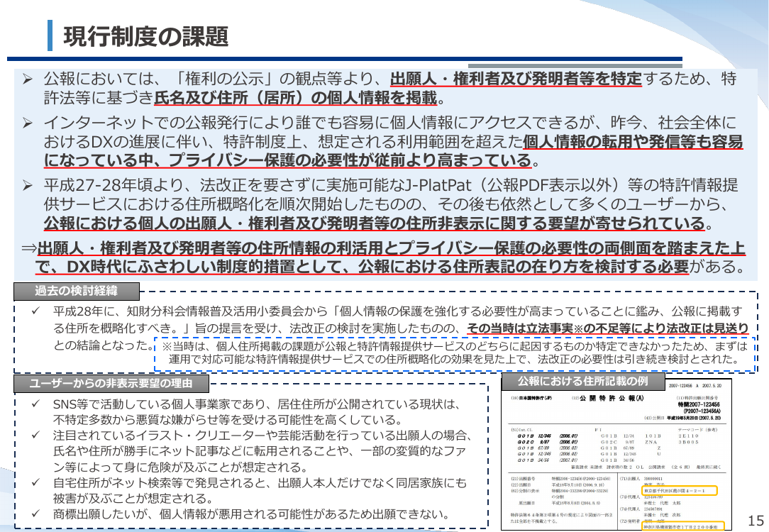Click the item 注目されているイラスト・クリエーター
This screenshot has width=769, height=532.
tap(262, 436)
